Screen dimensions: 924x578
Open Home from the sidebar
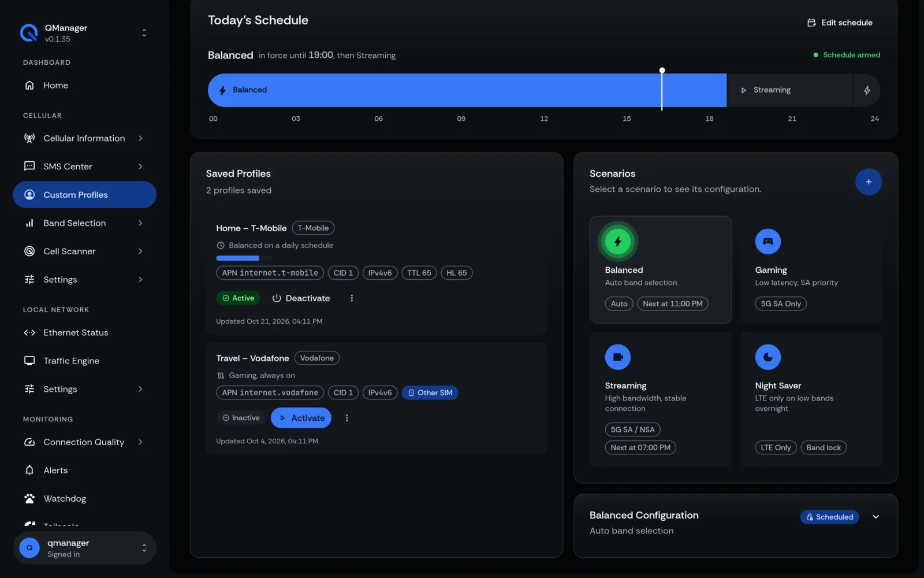(x=84, y=86)
